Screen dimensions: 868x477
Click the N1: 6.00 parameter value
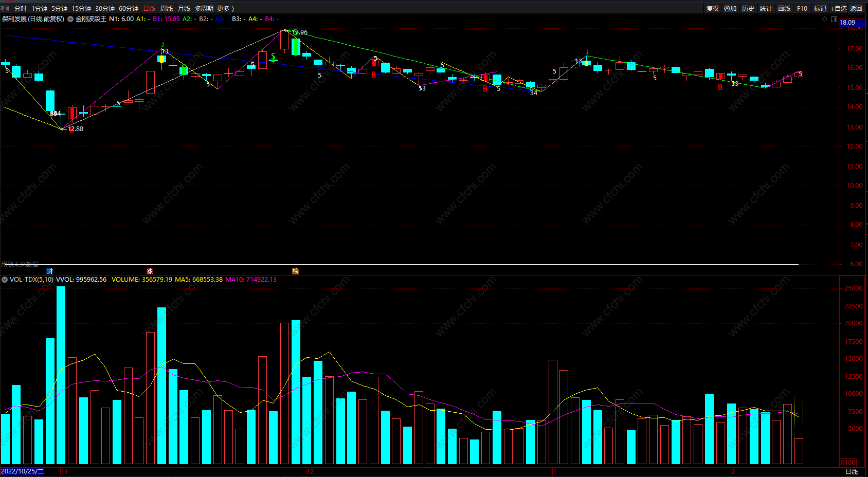tap(121, 19)
